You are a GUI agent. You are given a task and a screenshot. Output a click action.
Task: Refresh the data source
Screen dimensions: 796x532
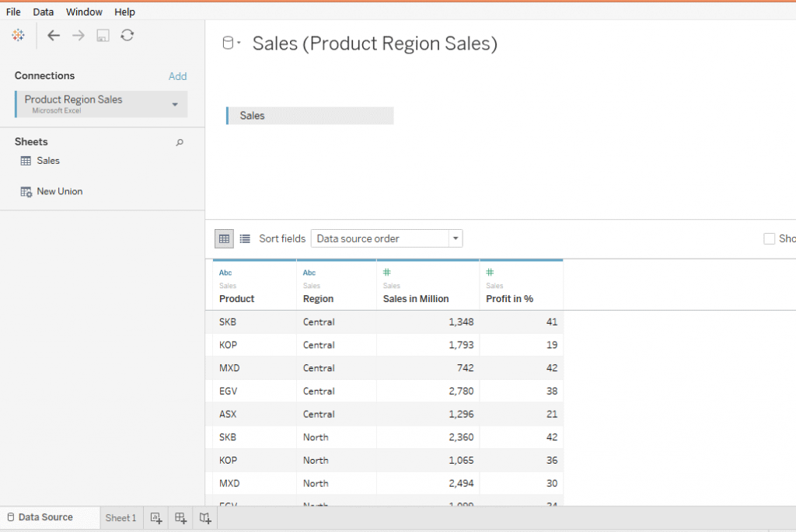(127, 35)
